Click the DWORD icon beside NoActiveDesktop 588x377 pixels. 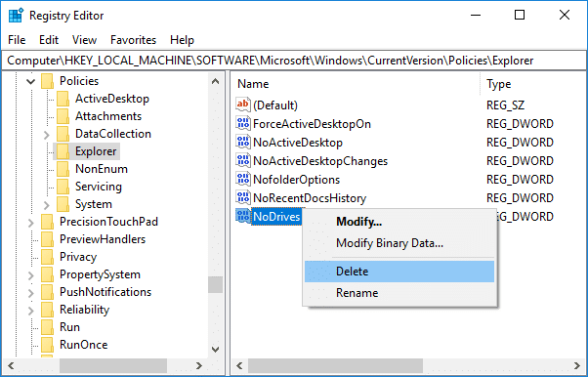[243, 142]
